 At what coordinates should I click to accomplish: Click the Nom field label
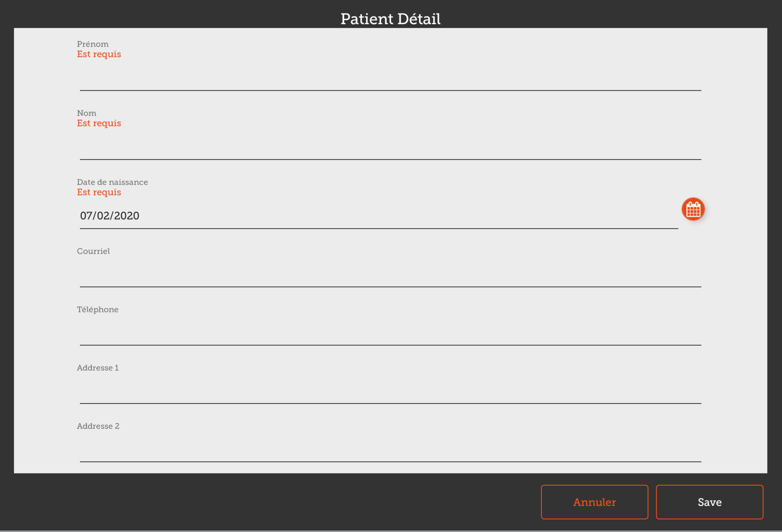(86, 113)
